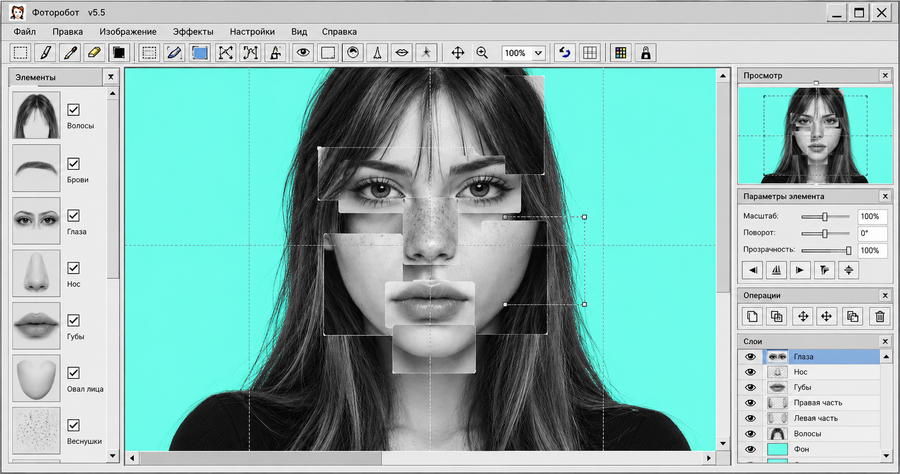Click the hair thumbnail in Элементы
900x474 pixels.
pos(36,115)
